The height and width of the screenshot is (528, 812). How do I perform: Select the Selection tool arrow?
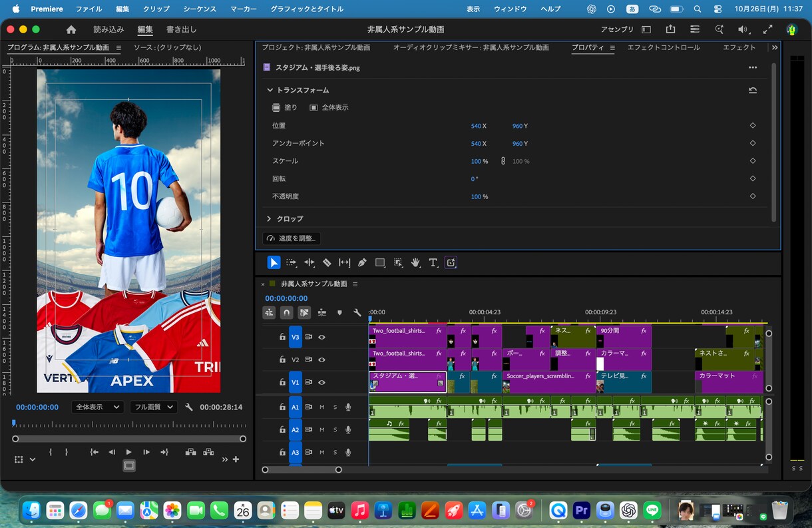(x=274, y=262)
